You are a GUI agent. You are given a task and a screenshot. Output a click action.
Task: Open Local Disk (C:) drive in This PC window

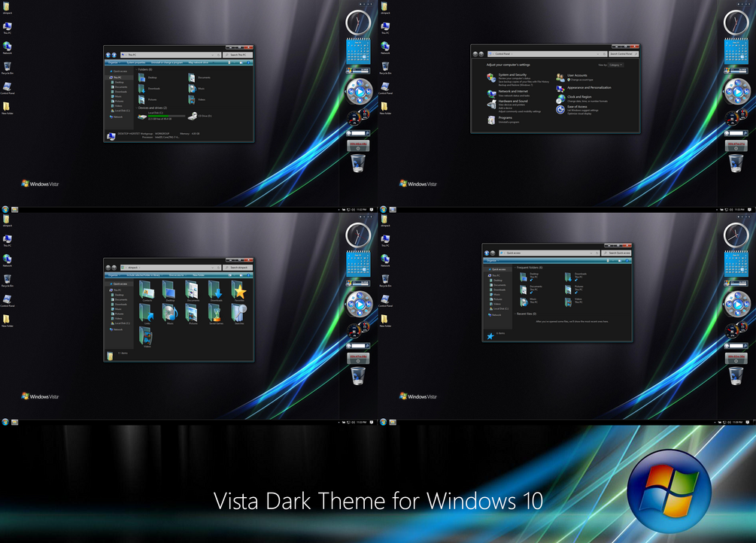[161, 116]
